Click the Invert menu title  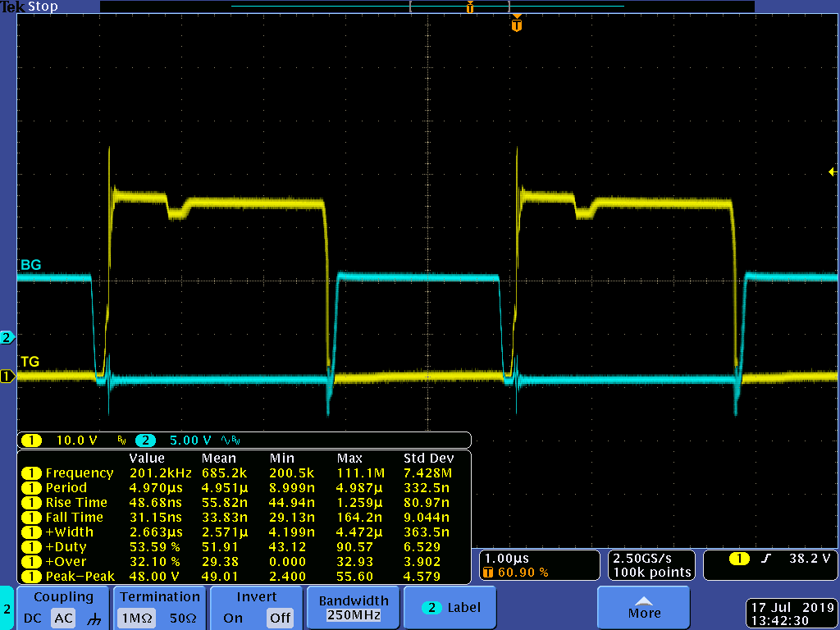(256, 597)
